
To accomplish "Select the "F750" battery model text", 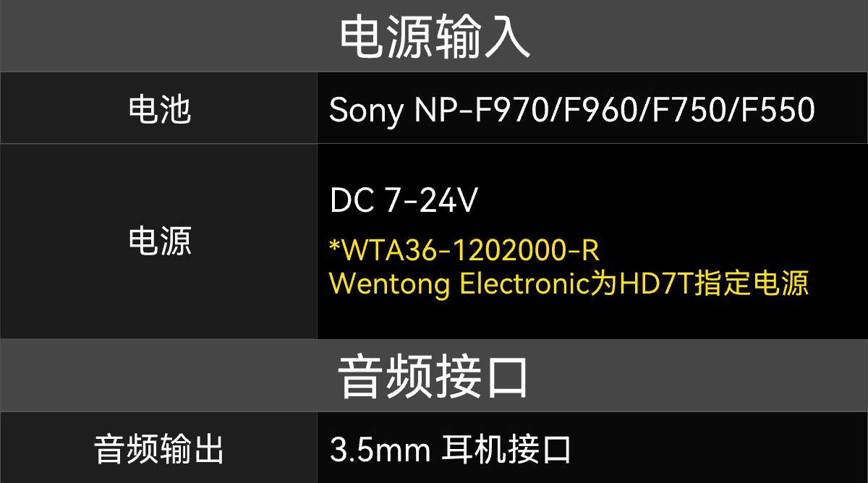I will tap(684, 110).
